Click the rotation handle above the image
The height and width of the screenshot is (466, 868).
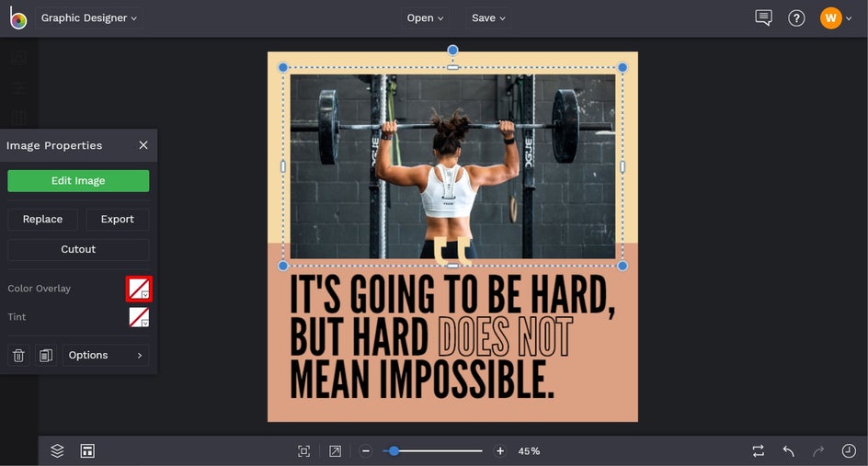[452, 51]
